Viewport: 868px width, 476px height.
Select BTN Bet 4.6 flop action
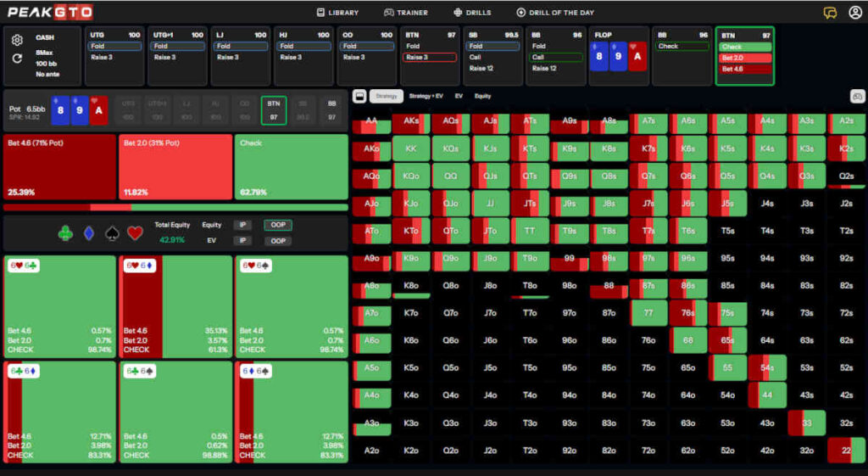coord(745,70)
